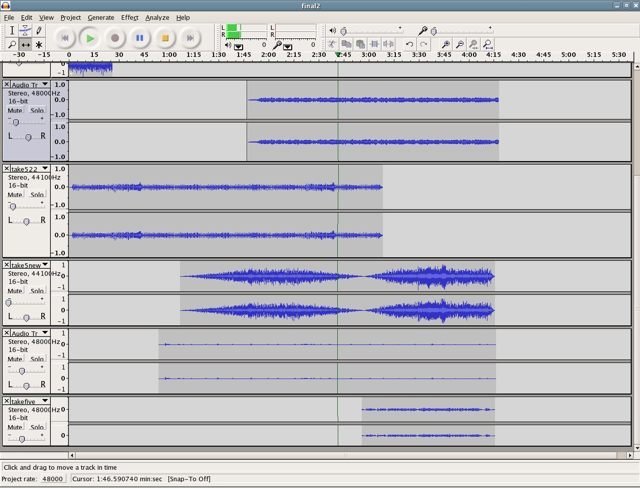The width and height of the screenshot is (640, 488).
Task: Mute the take522 track
Action: click(15, 195)
